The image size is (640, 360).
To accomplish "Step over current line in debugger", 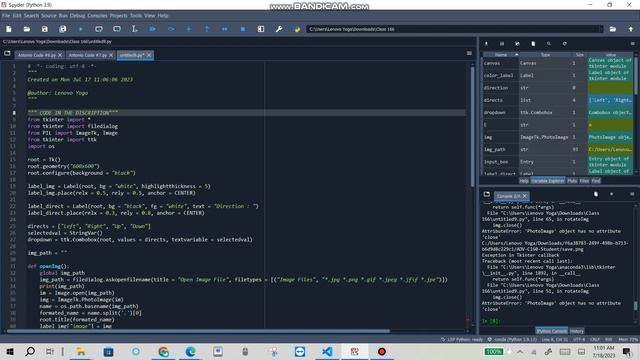I will 171,29.
